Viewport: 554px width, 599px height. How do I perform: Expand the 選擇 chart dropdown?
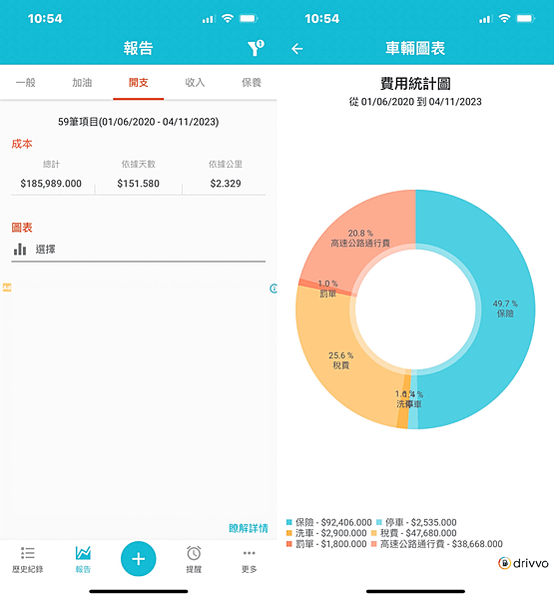(x=138, y=249)
